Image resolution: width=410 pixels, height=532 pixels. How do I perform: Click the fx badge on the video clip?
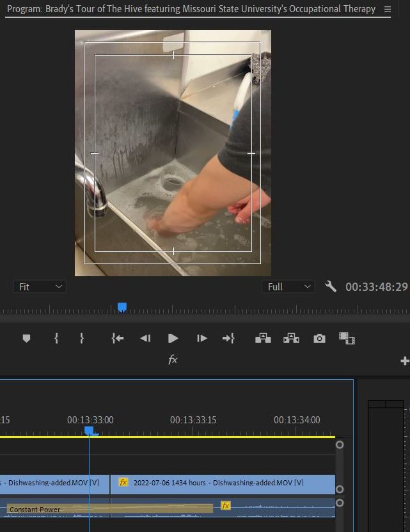(123, 482)
